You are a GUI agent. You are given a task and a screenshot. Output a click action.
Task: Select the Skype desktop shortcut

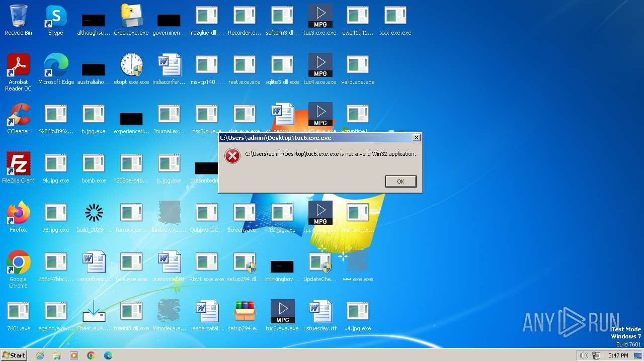point(56,16)
